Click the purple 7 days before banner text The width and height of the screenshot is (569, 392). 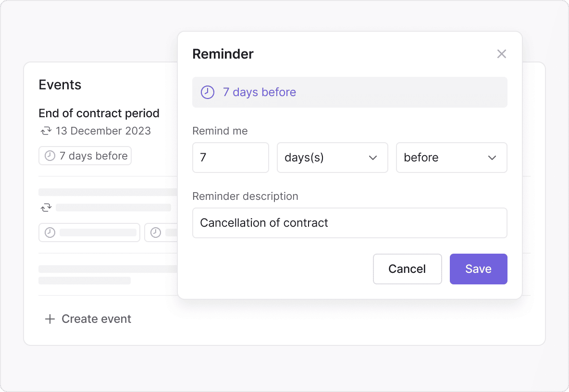click(260, 92)
